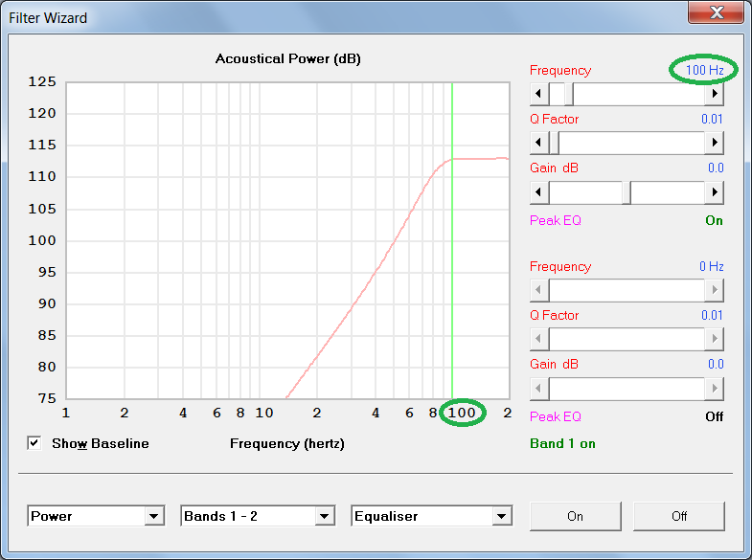This screenshot has width=752, height=560.
Task: Toggle band 1 Peak EQ On status
Action: point(714,221)
